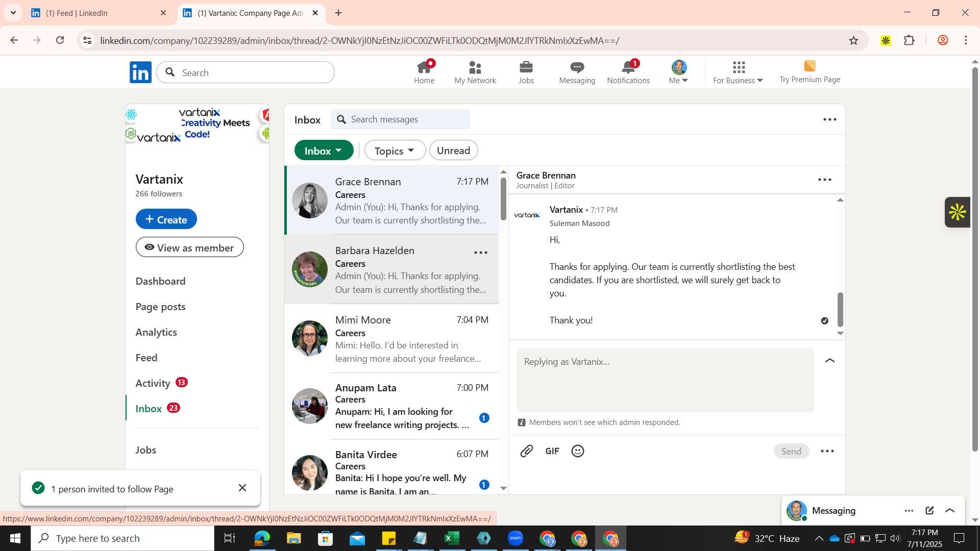The image size is (980, 551).
Task: Open more send options next to Send
Action: (827, 451)
